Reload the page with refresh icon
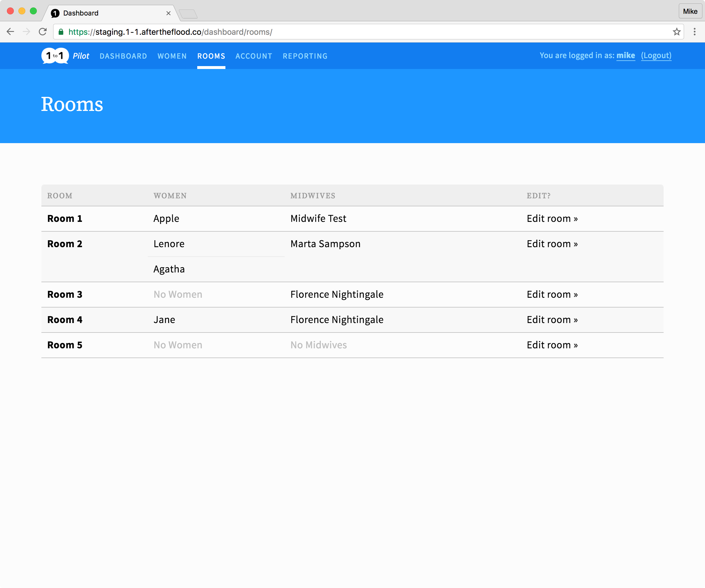The width and height of the screenshot is (705, 588). [43, 32]
